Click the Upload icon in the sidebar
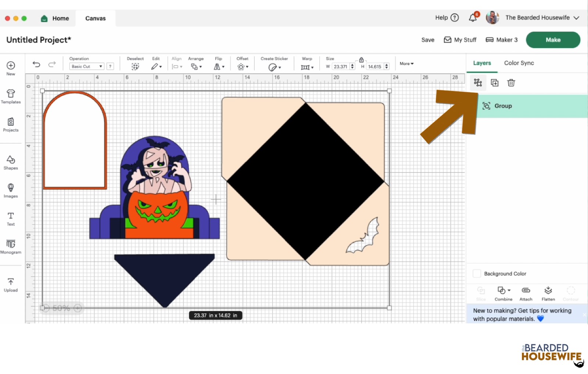 point(11,284)
